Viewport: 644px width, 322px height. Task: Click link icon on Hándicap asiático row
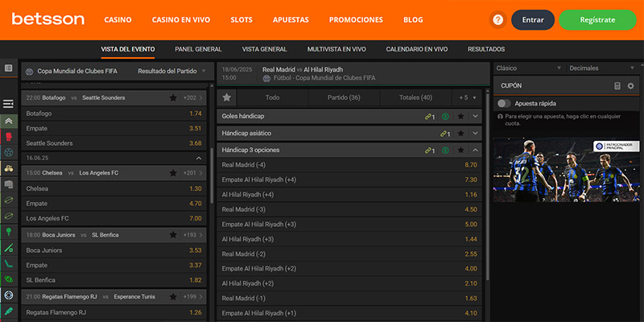[x=445, y=134]
